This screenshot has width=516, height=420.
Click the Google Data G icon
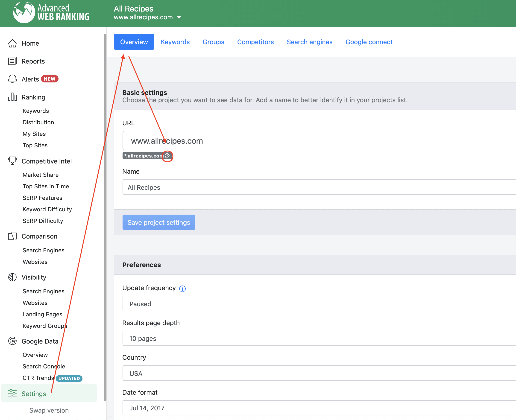click(x=12, y=341)
